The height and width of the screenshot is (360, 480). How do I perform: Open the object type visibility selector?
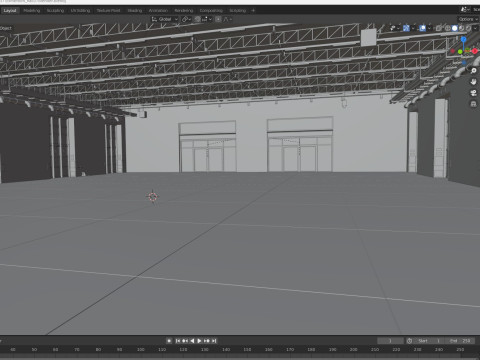click(x=395, y=28)
